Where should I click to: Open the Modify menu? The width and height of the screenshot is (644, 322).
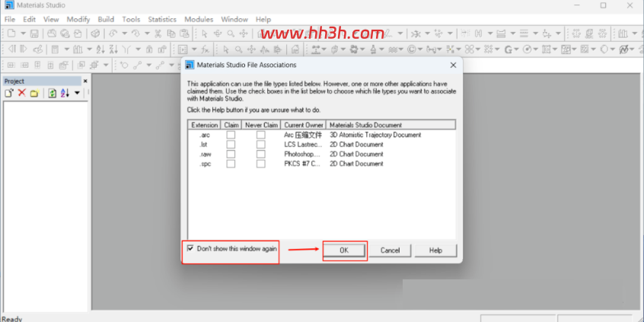click(x=78, y=19)
